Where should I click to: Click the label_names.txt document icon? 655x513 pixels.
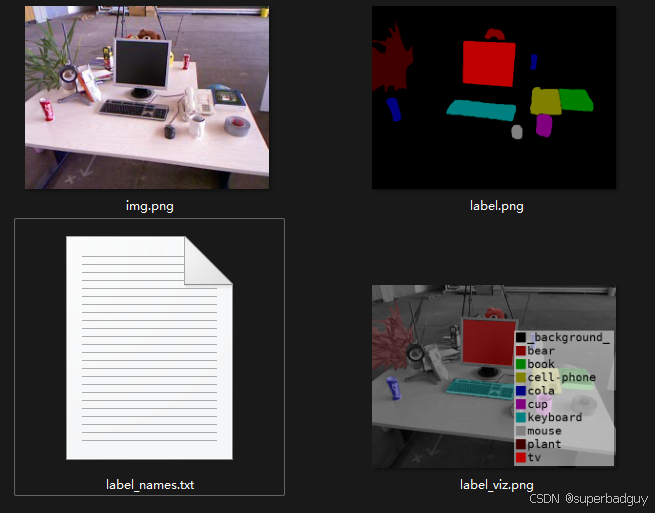149,348
